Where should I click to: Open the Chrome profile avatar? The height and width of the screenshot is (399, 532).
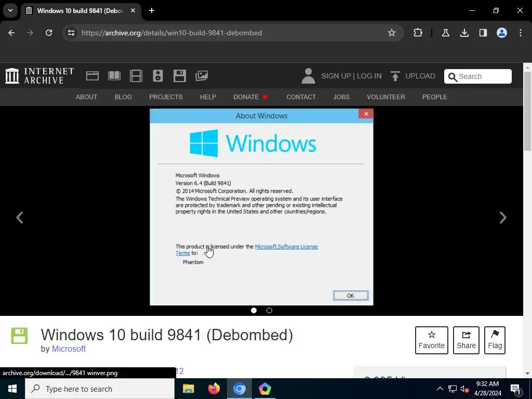tap(502, 33)
